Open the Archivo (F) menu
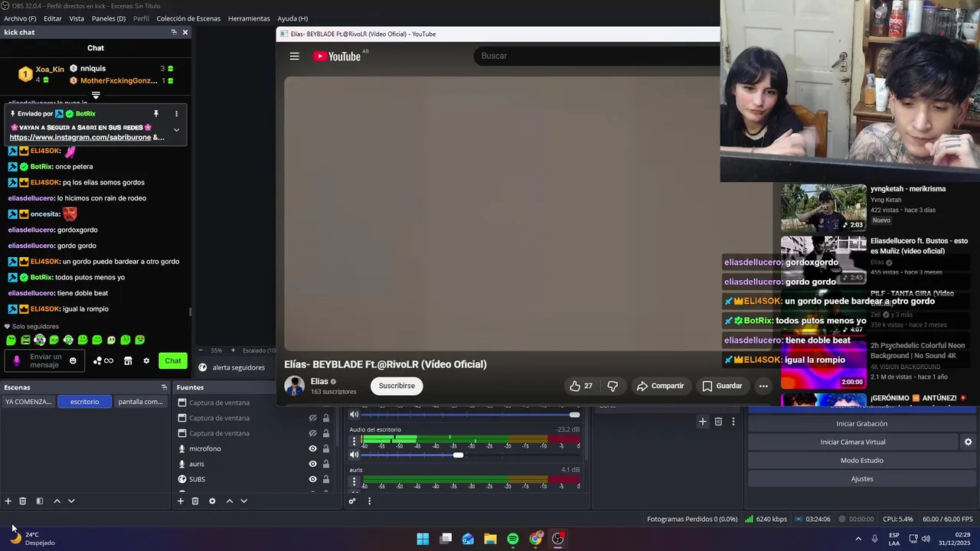The width and height of the screenshot is (980, 551). tap(20, 18)
